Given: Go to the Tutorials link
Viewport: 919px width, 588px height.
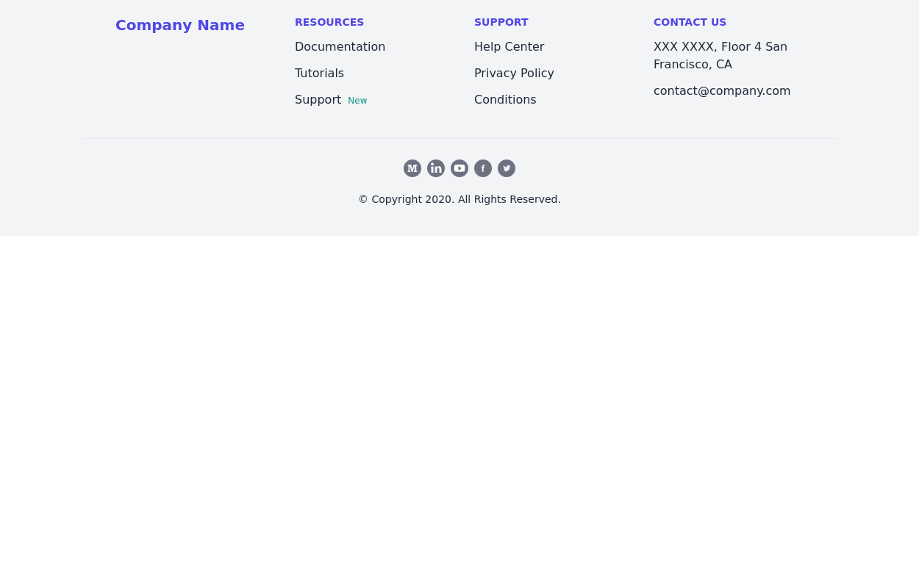Looking at the screenshot, I should point(319,73).
